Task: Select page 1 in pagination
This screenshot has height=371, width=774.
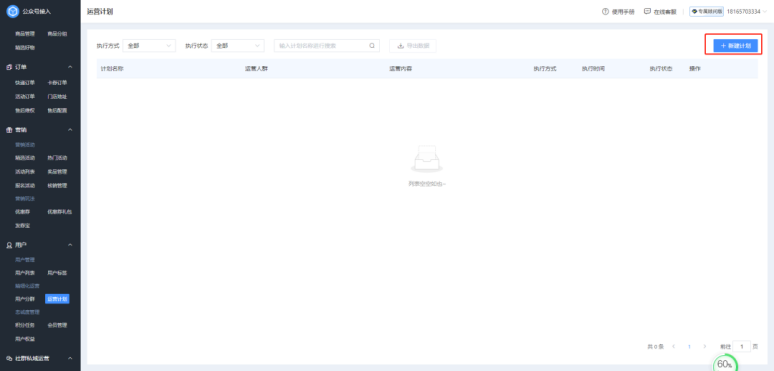Action: [x=689, y=346]
